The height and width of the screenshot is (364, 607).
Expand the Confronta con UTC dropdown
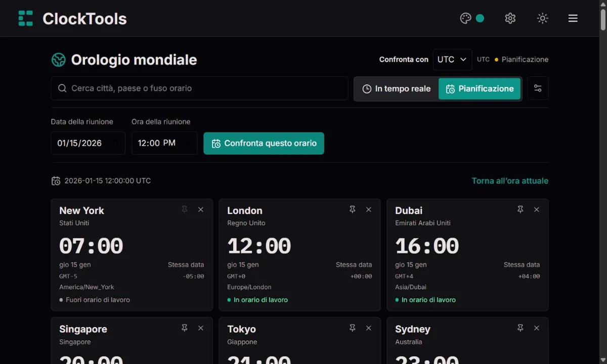click(x=452, y=59)
